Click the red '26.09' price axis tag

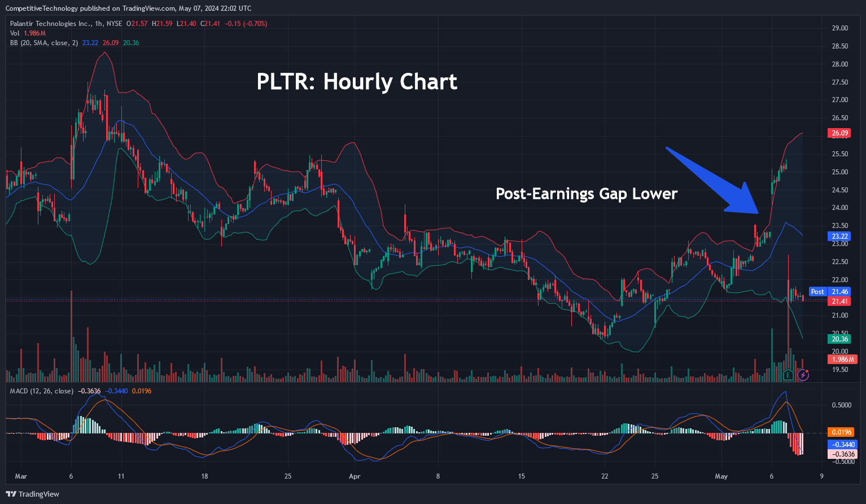coord(840,134)
